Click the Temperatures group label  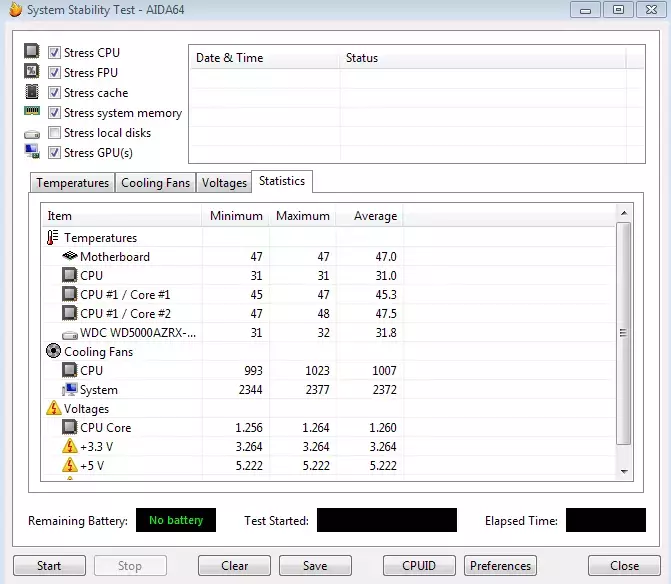(101, 238)
